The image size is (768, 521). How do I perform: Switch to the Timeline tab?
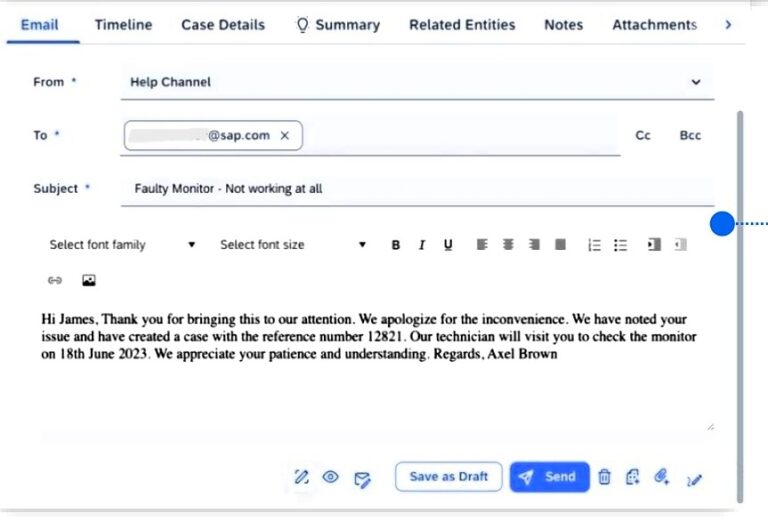(x=123, y=25)
